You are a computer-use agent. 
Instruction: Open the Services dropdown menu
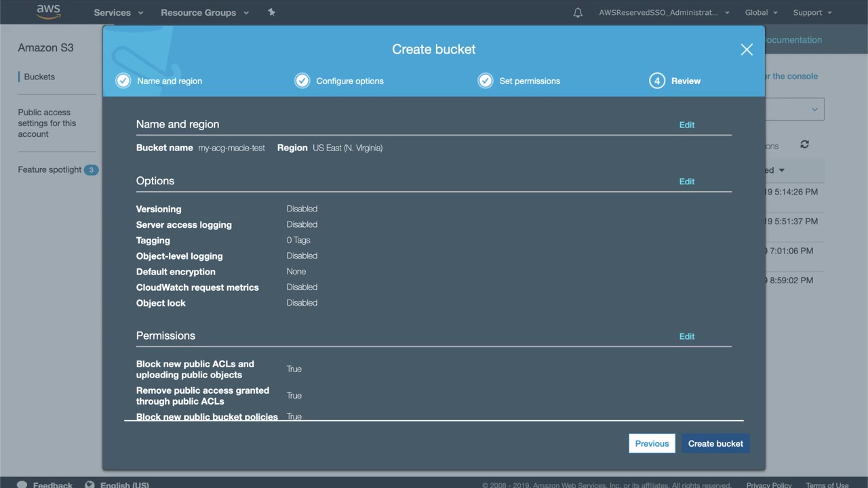(119, 12)
